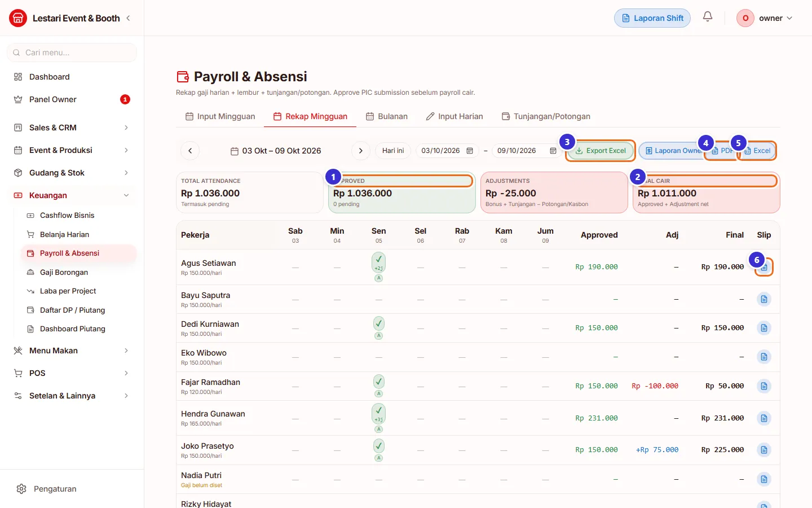
Task: Click Joko Prasetyo's Monday attendance checkmark
Action: coord(379,445)
